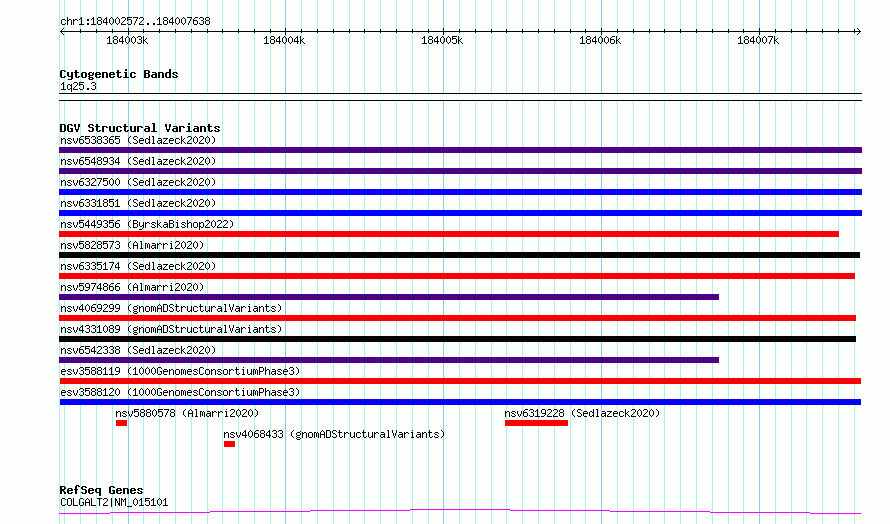Click the chr1:184002572..184007638 coordinate label
The image size is (890, 524).
(135, 22)
